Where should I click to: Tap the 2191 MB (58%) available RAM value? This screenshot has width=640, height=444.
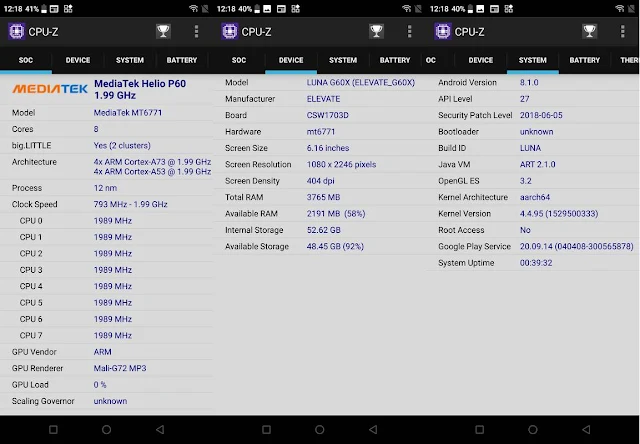(x=336, y=213)
